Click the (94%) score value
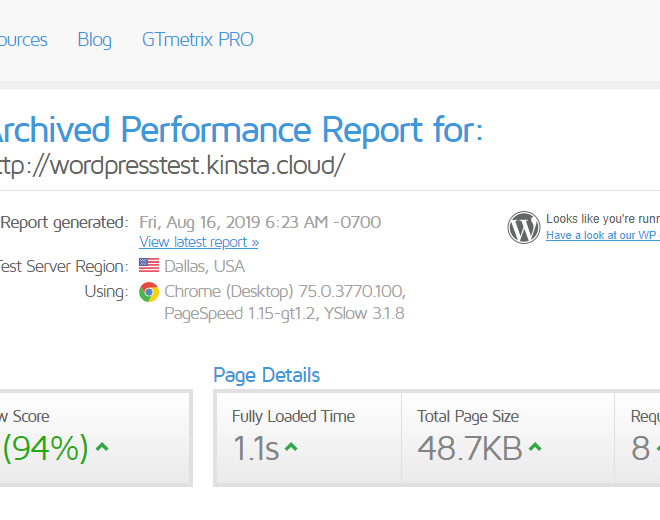Screen dimensions: 660x520 point(45,448)
